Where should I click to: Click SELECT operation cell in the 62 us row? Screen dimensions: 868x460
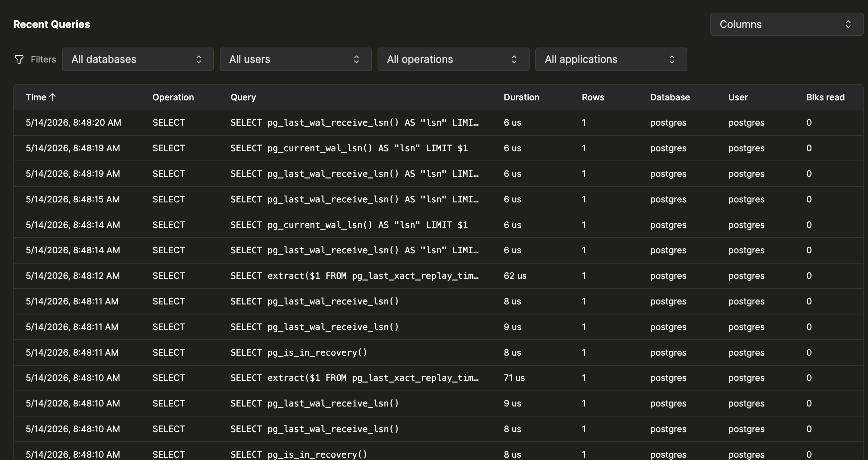[169, 276]
